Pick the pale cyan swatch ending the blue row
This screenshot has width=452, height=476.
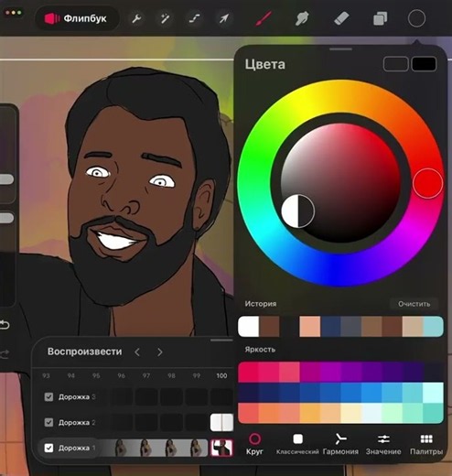[434, 393]
